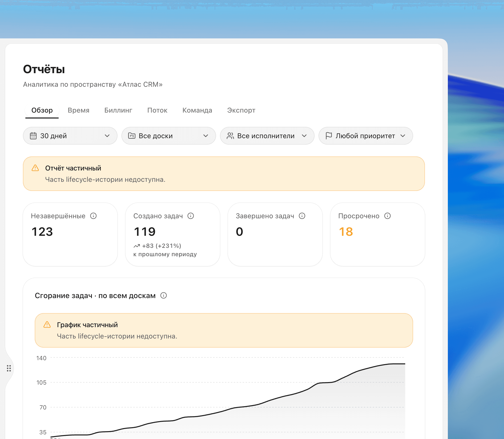Click the sidebar drag handle dots
The image size is (504, 439).
point(9,368)
